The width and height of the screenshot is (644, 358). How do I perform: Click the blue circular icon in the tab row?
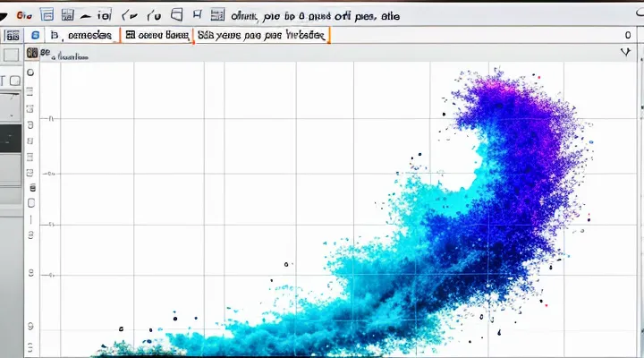tap(36, 35)
